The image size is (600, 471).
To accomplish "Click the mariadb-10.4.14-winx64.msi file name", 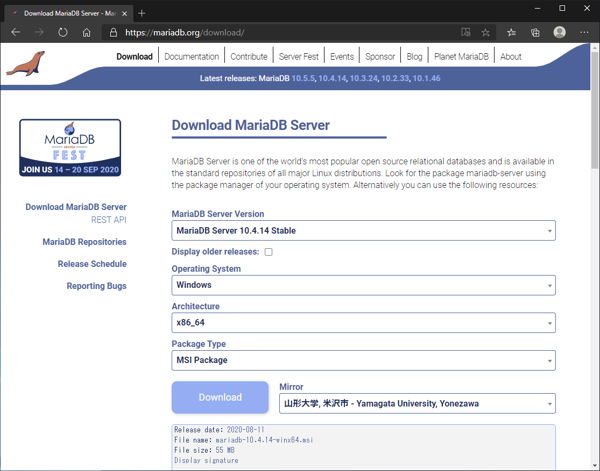I will 264,440.
